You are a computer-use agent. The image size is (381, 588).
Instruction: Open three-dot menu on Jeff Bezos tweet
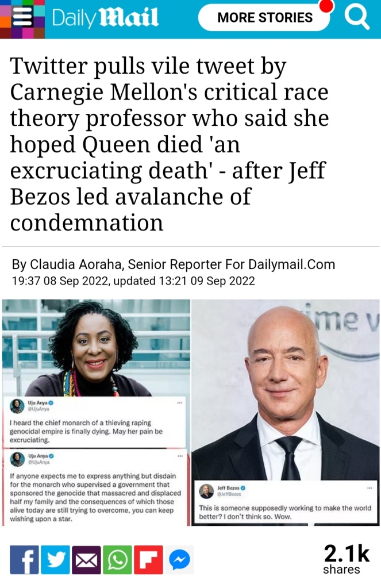[x=370, y=488]
